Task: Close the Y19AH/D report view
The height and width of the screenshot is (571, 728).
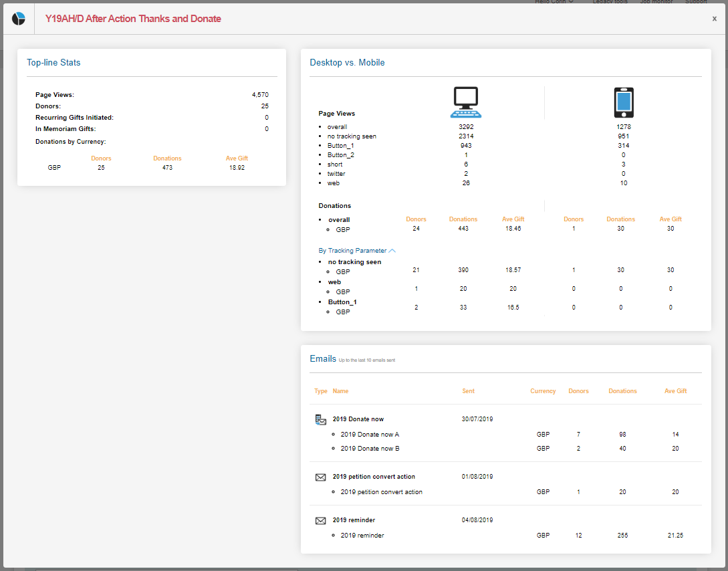Action: 714,19
